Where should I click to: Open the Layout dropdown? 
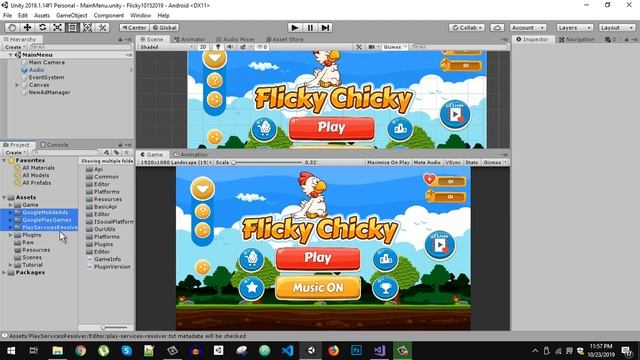pos(617,27)
